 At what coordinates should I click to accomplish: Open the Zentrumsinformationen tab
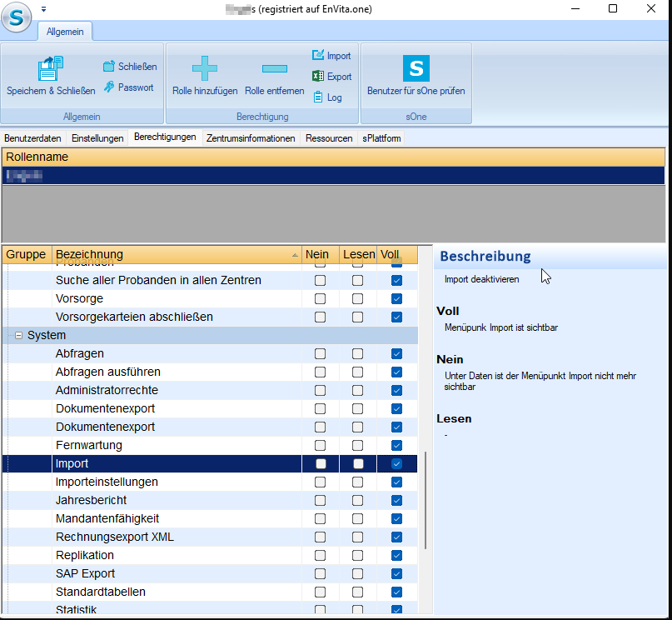(251, 138)
